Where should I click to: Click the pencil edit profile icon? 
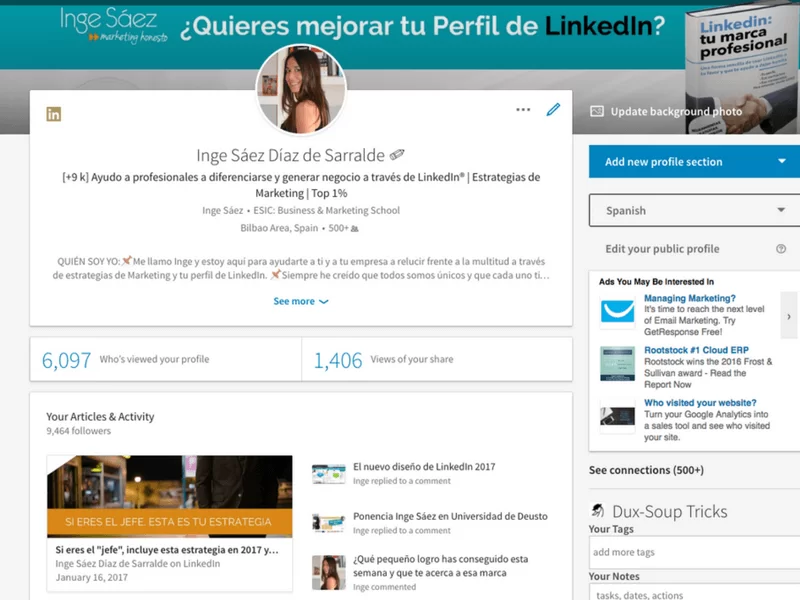pos(553,110)
